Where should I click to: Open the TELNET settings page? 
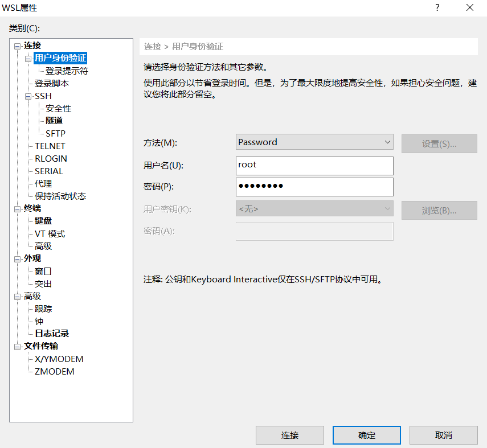coord(50,146)
